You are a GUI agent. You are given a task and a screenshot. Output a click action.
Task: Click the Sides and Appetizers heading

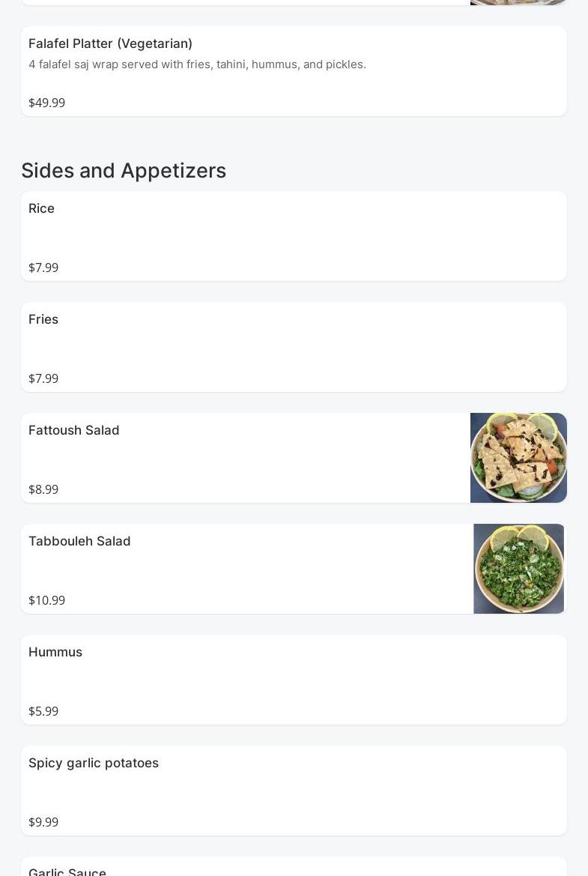[124, 171]
